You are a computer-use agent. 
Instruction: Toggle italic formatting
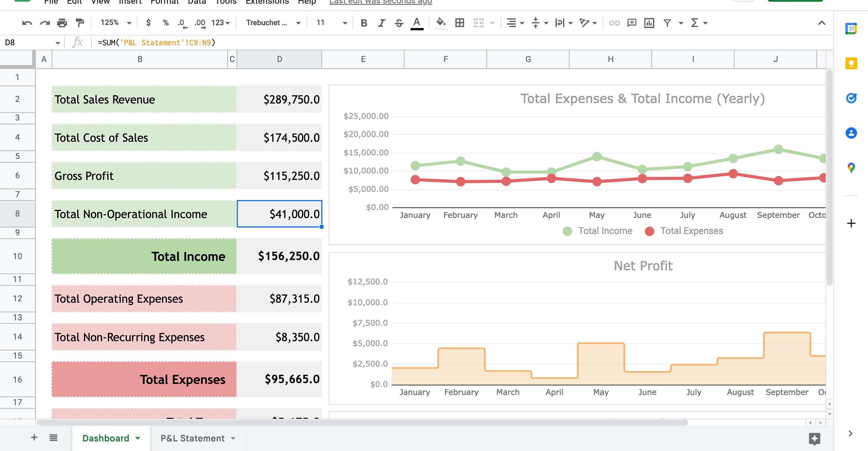tap(381, 23)
